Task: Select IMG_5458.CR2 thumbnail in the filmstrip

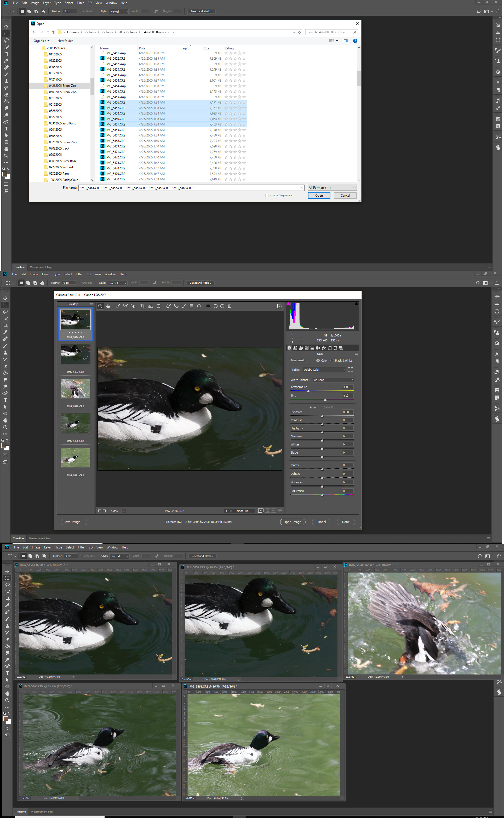Action: point(75,389)
